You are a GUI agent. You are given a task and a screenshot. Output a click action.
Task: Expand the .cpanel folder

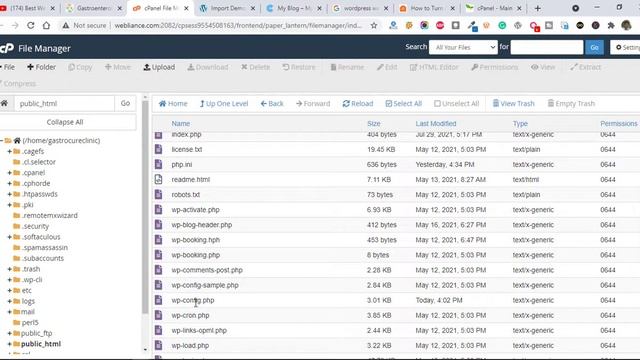pyautogui.click(x=9, y=173)
